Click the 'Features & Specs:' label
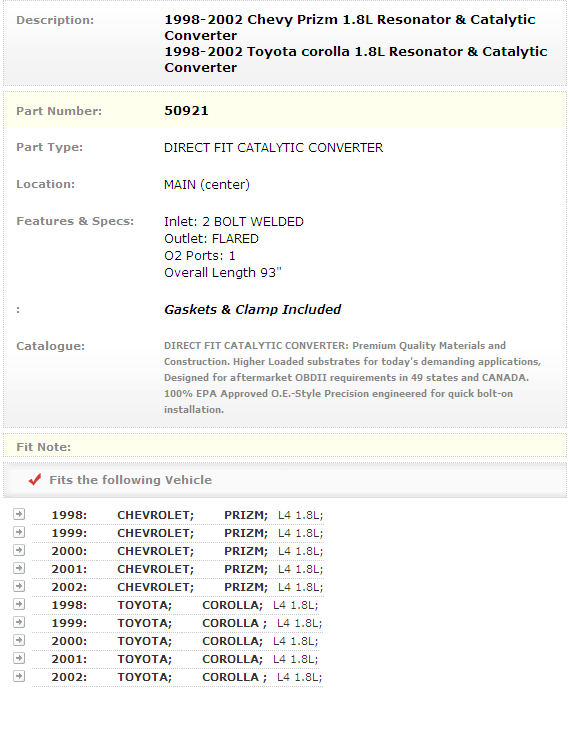 coord(75,221)
